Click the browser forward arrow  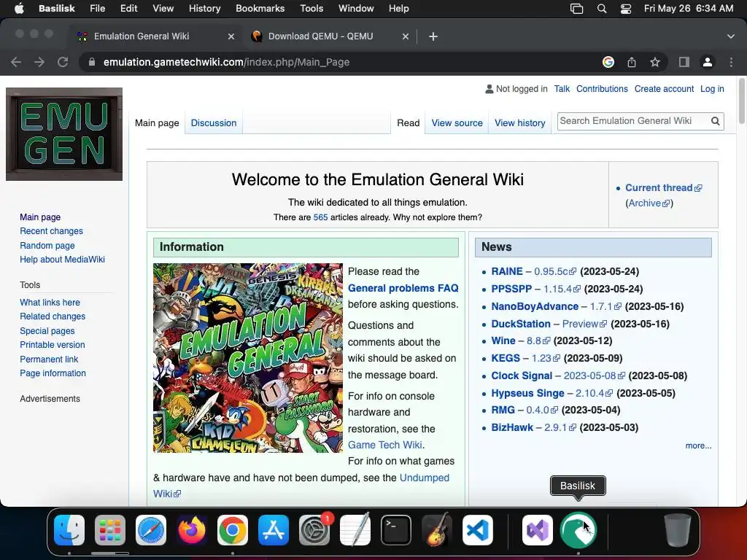click(x=39, y=63)
